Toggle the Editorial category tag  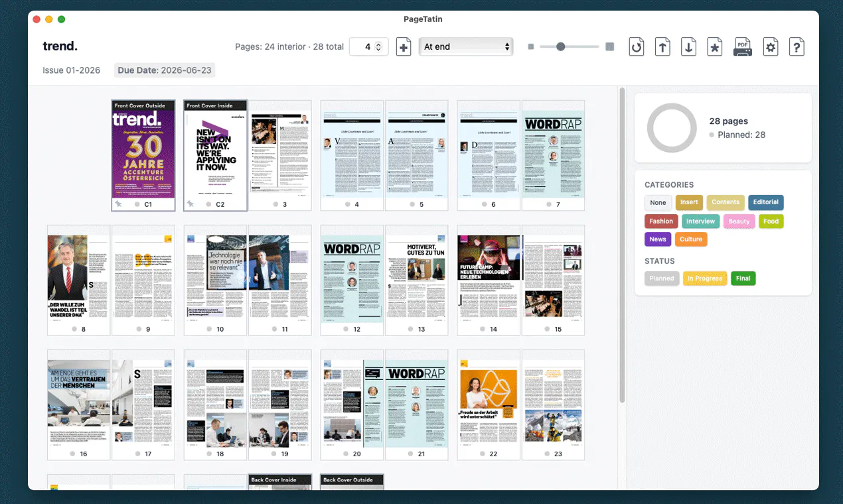coord(766,202)
